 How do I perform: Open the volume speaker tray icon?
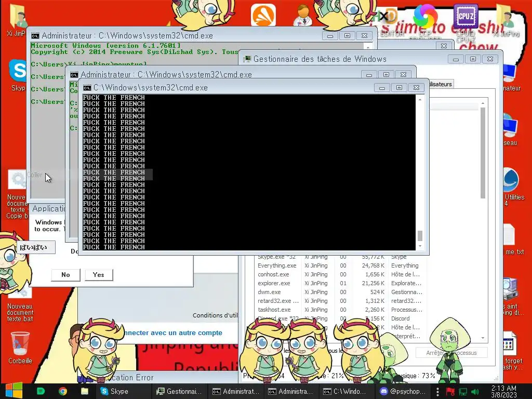pyautogui.click(x=475, y=392)
